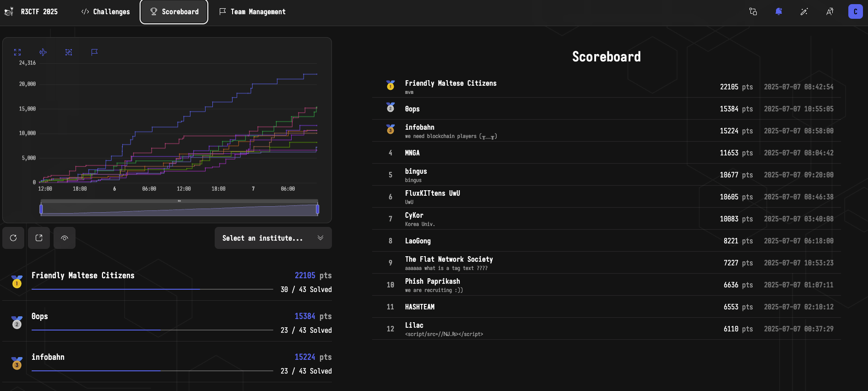Click the institute dropdown double-chevron arrow
This screenshot has width=868, height=391.
pyautogui.click(x=320, y=238)
